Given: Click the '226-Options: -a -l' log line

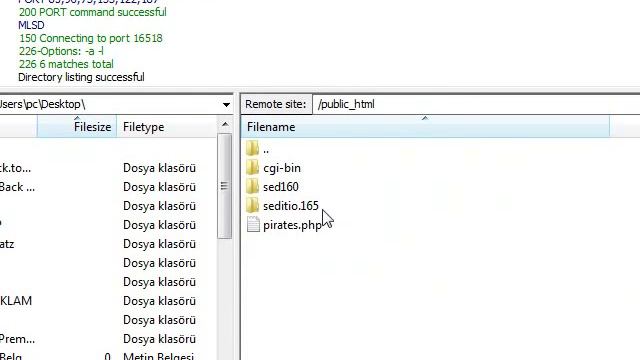Looking at the screenshot, I should pyautogui.click(x=61, y=51).
